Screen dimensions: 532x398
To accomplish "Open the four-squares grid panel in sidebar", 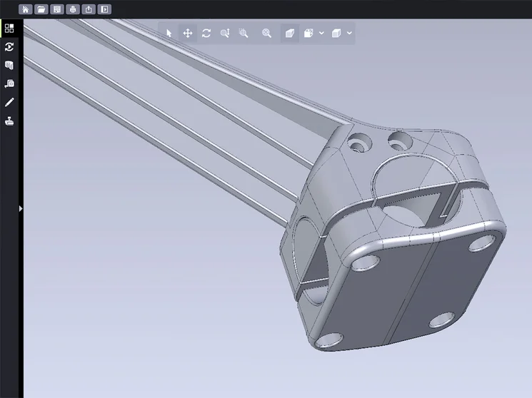I will 9,29.
